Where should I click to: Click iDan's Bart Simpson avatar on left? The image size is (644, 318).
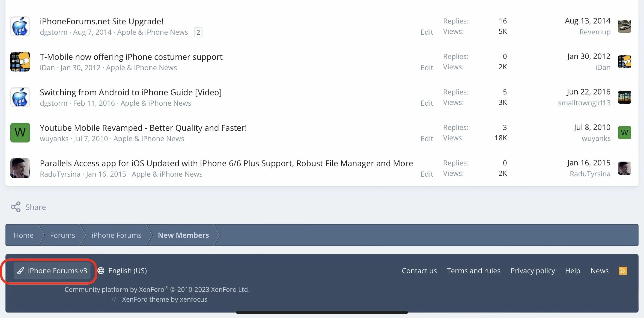pyautogui.click(x=20, y=62)
